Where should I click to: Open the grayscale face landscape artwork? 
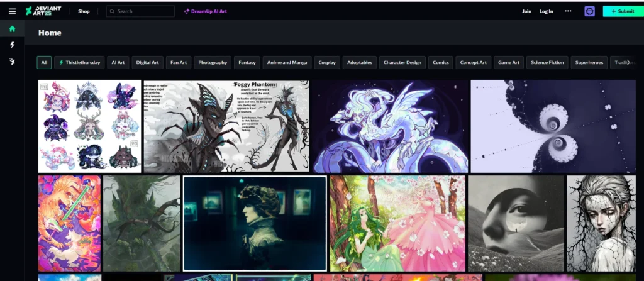pyautogui.click(x=516, y=224)
